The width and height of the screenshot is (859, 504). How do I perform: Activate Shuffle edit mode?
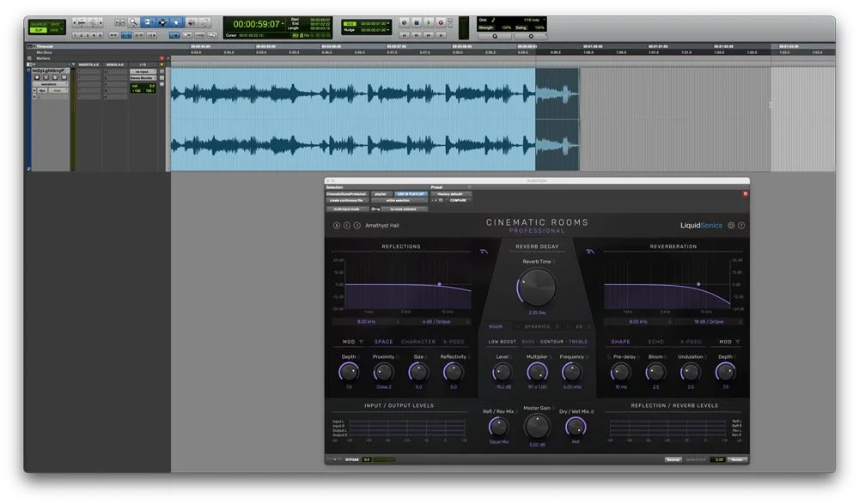(x=39, y=24)
